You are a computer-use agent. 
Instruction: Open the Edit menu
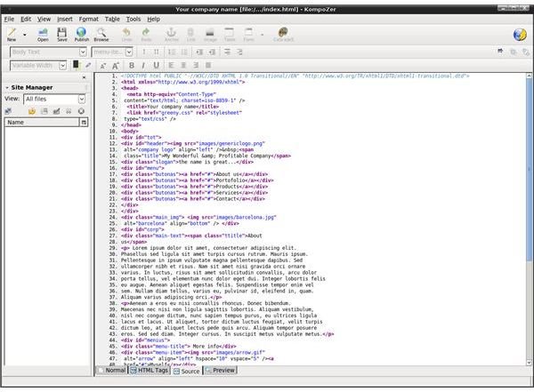click(26, 19)
